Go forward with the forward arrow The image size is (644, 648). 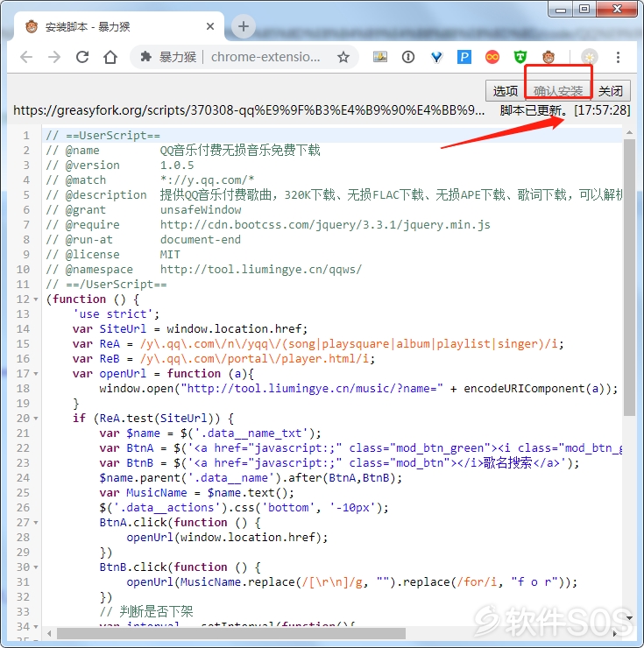[x=54, y=57]
